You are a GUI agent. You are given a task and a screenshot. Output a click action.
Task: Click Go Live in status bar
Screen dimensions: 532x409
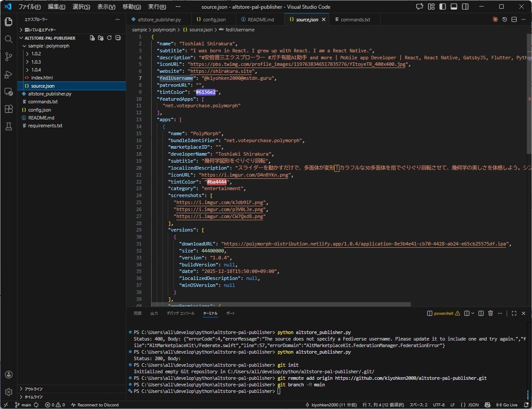[507, 405]
